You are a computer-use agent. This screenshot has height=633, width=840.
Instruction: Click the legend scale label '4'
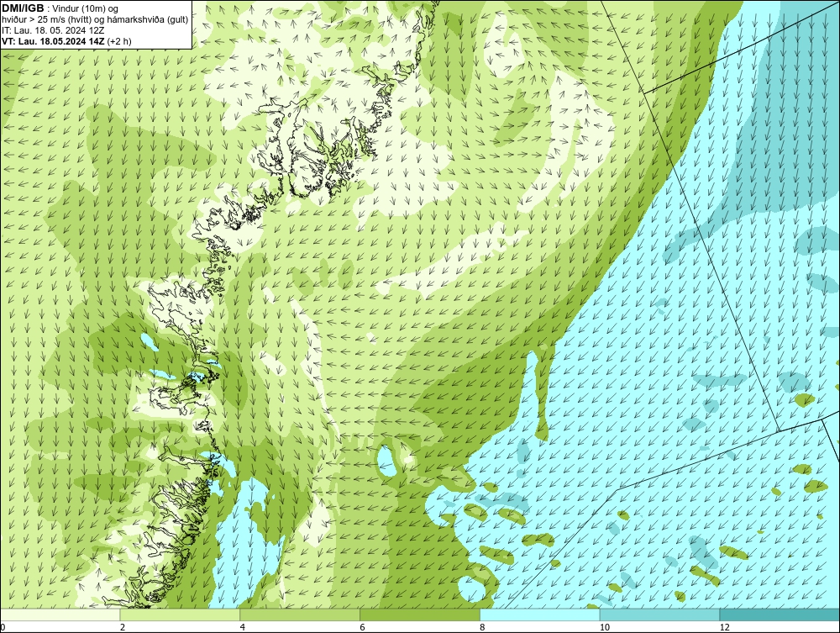243,627
